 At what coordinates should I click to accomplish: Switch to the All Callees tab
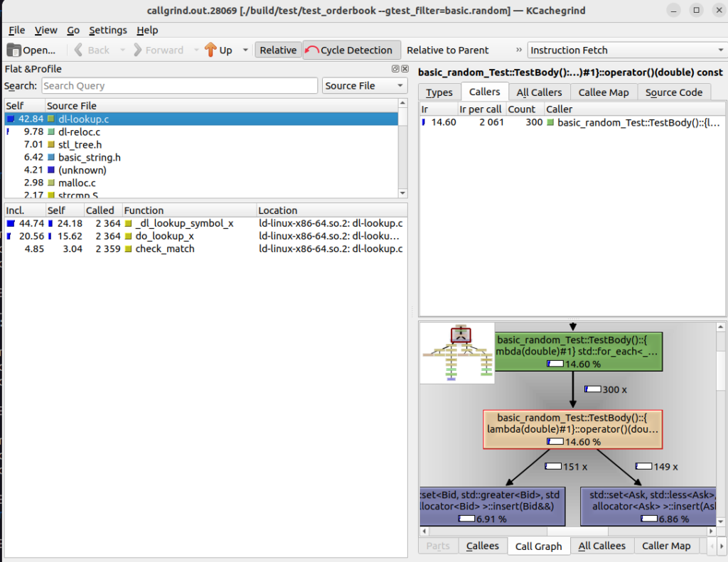[601, 546]
